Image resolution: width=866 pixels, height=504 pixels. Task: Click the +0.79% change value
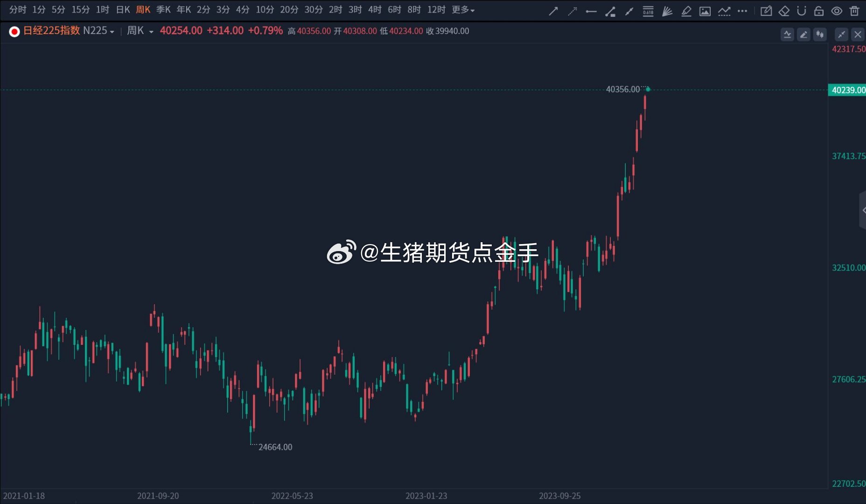(x=265, y=31)
